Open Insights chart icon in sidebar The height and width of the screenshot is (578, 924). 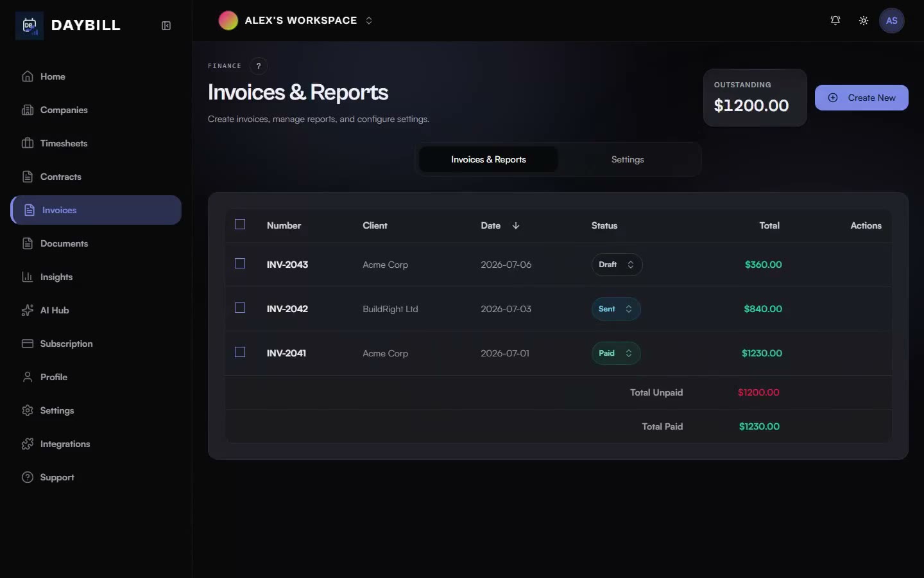pyautogui.click(x=27, y=277)
